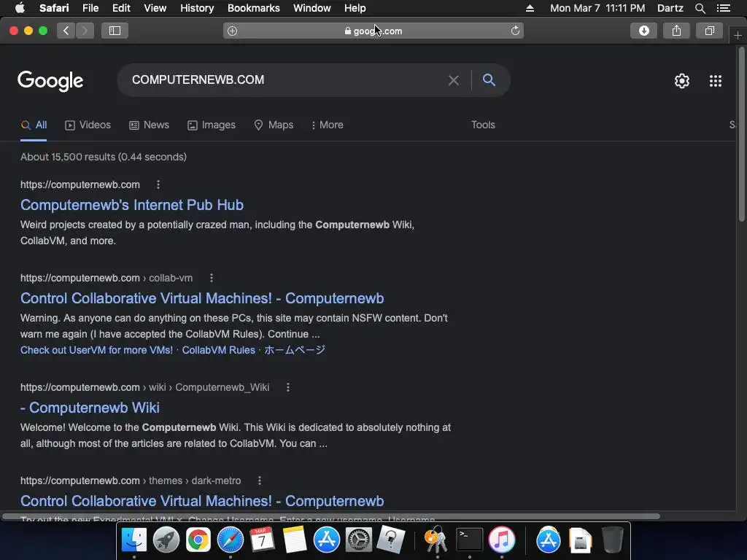Open Check out UserVM for more VMs link

(97, 350)
